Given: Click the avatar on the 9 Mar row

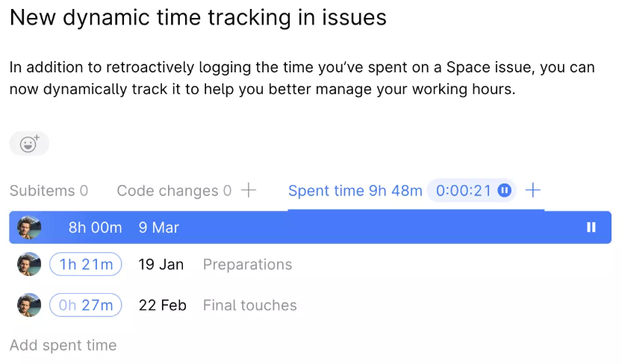Looking at the screenshot, I should point(29,228).
